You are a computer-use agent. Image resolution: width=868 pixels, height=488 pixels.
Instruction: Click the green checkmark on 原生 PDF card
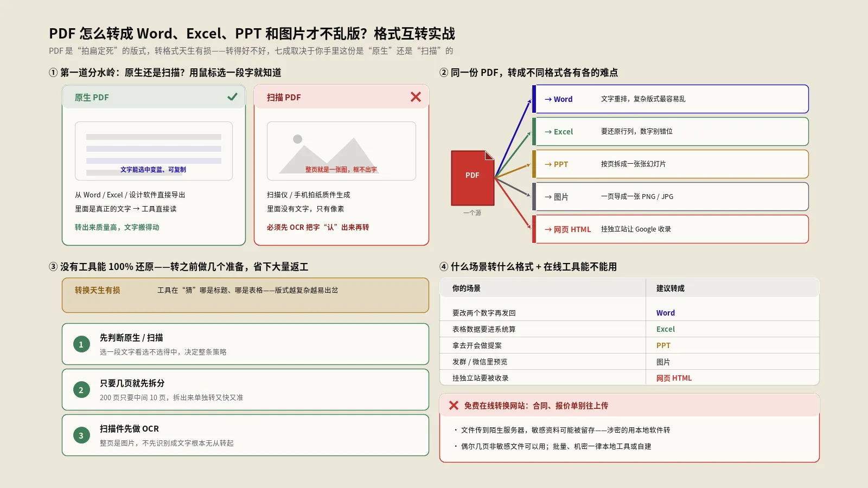point(232,97)
